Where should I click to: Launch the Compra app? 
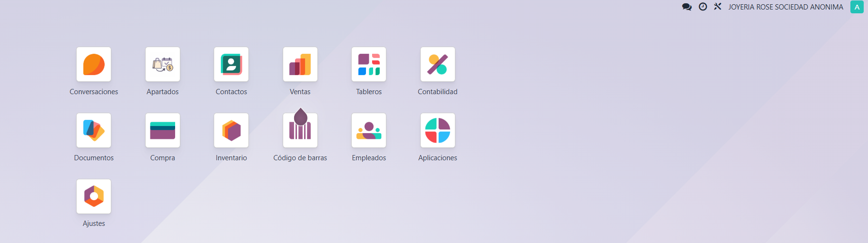(x=162, y=130)
